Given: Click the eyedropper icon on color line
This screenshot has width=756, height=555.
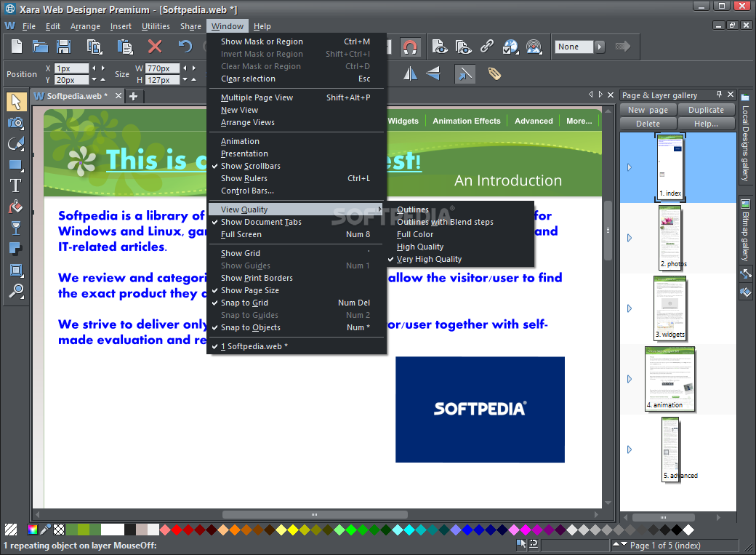Looking at the screenshot, I should [45, 530].
